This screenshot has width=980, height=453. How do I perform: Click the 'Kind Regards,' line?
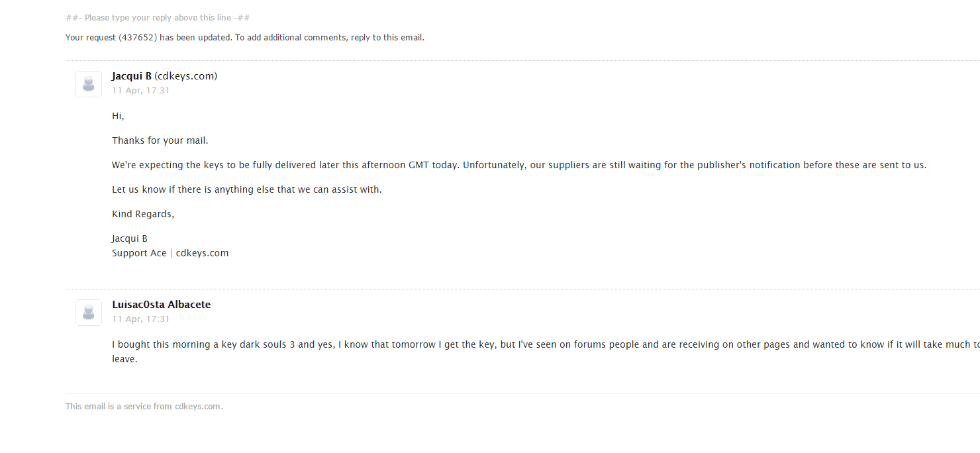coord(143,214)
